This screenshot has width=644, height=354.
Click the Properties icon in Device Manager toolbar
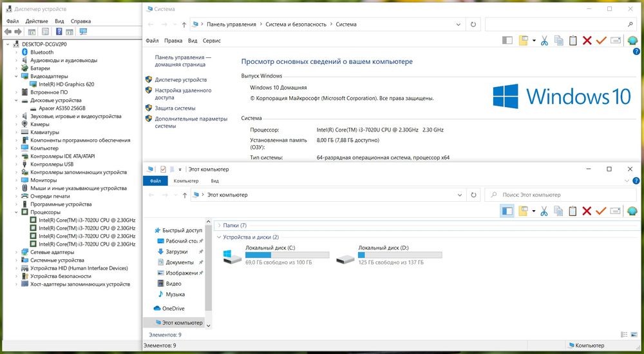[45, 32]
